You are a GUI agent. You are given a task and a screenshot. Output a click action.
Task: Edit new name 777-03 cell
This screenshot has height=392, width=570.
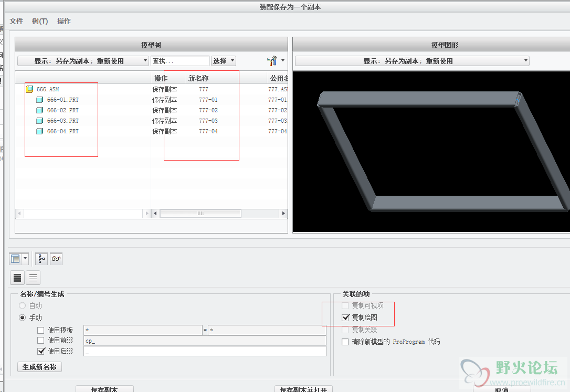(x=208, y=121)
